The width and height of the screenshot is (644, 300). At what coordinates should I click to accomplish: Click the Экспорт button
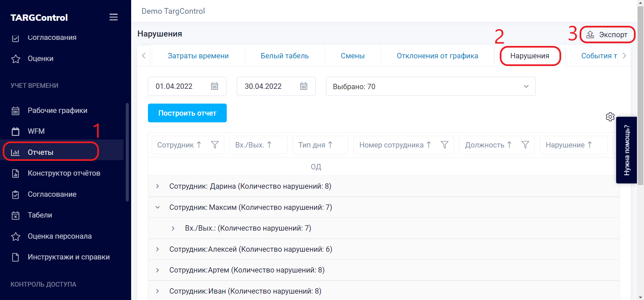(607, 35)
